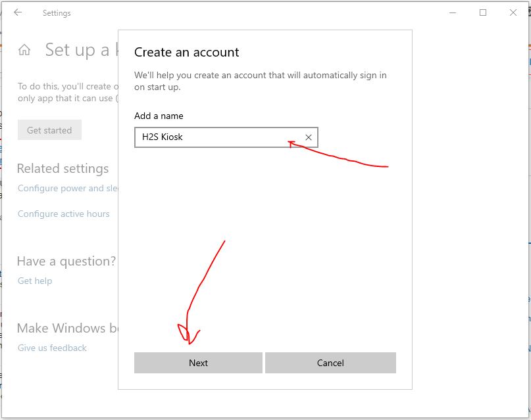
Task: Navigate back using the back arrow
Action: tap(18, 12)
